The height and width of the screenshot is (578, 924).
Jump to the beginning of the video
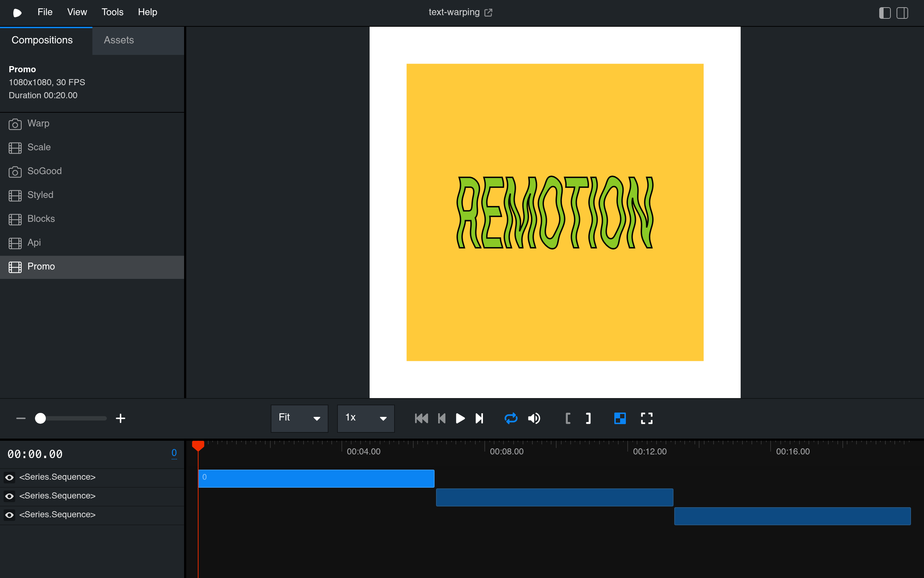pos(422,419)
